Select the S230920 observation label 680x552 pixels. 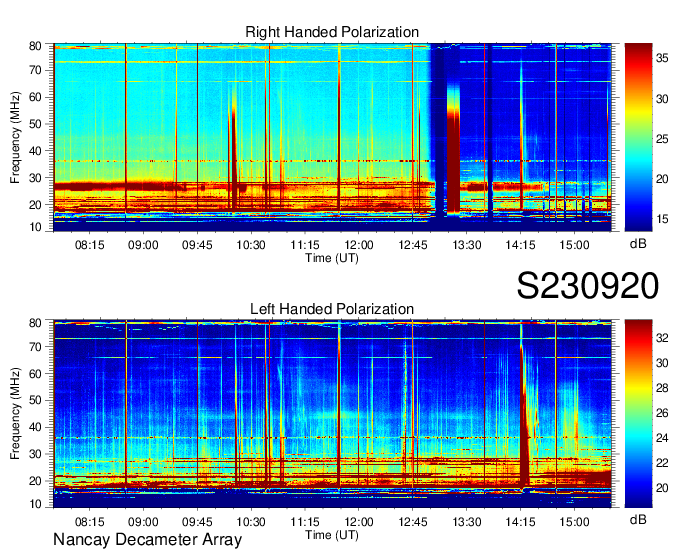click(588, 286)
